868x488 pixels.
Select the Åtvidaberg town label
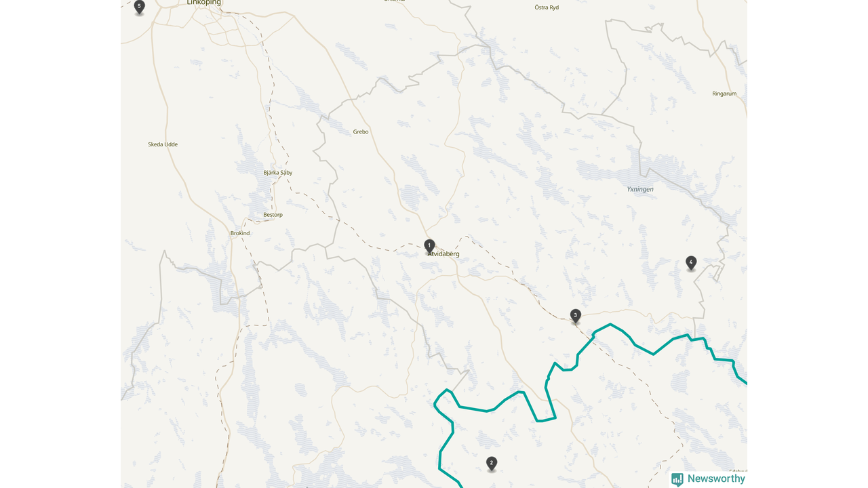[443, 254]
